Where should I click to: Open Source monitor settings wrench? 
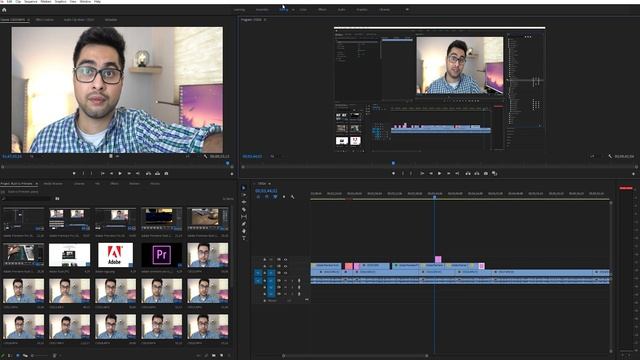pyautogui.click(x=205, y=156)
